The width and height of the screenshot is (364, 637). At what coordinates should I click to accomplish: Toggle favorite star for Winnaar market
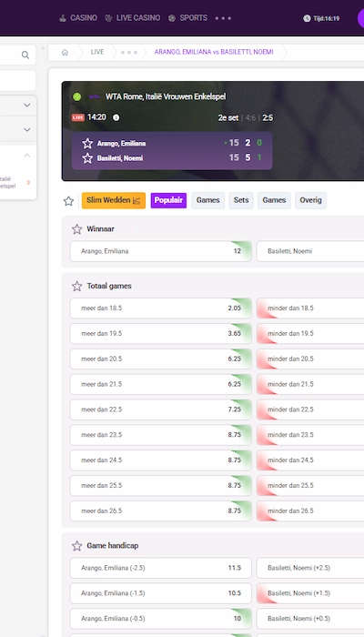pos(76,229)
